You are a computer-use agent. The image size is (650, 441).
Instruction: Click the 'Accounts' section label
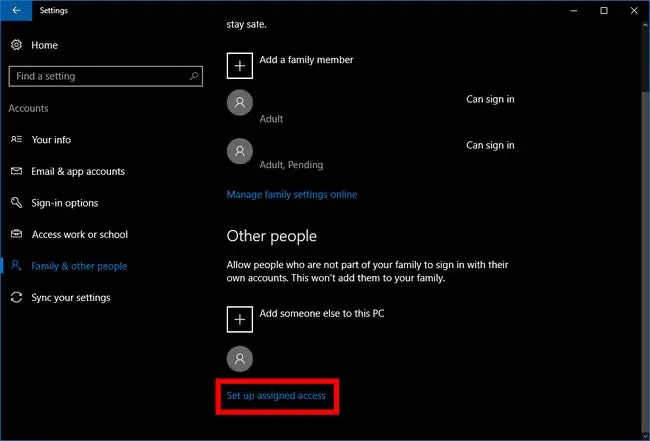(x=28, y=108)
